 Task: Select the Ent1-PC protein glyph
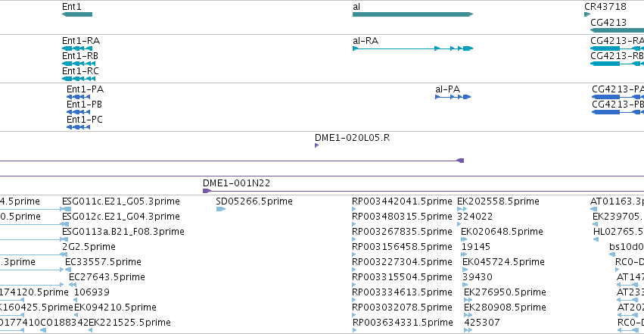[x=78, y=127]
